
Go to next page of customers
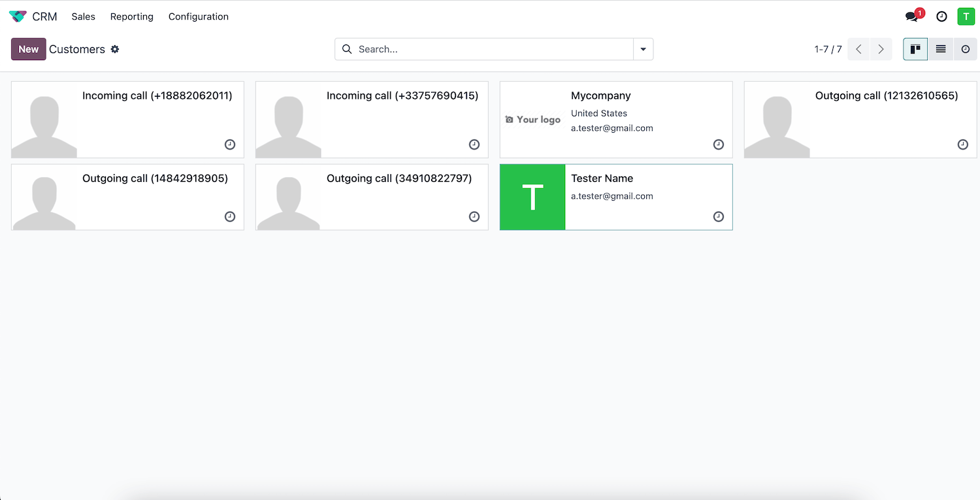point(881,49)
